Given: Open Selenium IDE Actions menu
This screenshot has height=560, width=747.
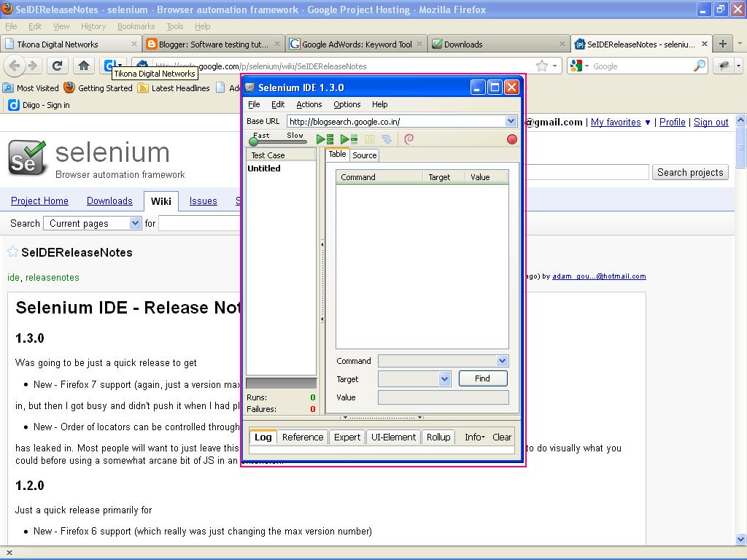Looking at the screenshot, I should pyautogui.click(x=309, y=104).
